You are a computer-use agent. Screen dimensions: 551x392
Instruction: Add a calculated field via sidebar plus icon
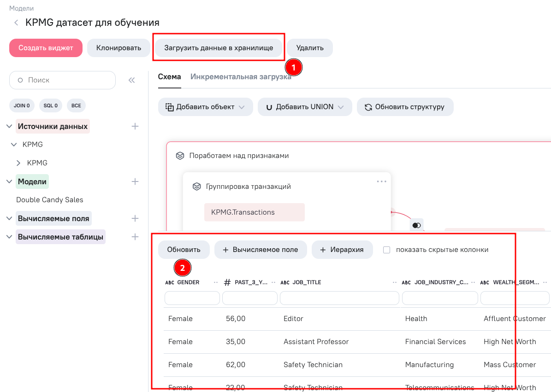click(135, 218)
